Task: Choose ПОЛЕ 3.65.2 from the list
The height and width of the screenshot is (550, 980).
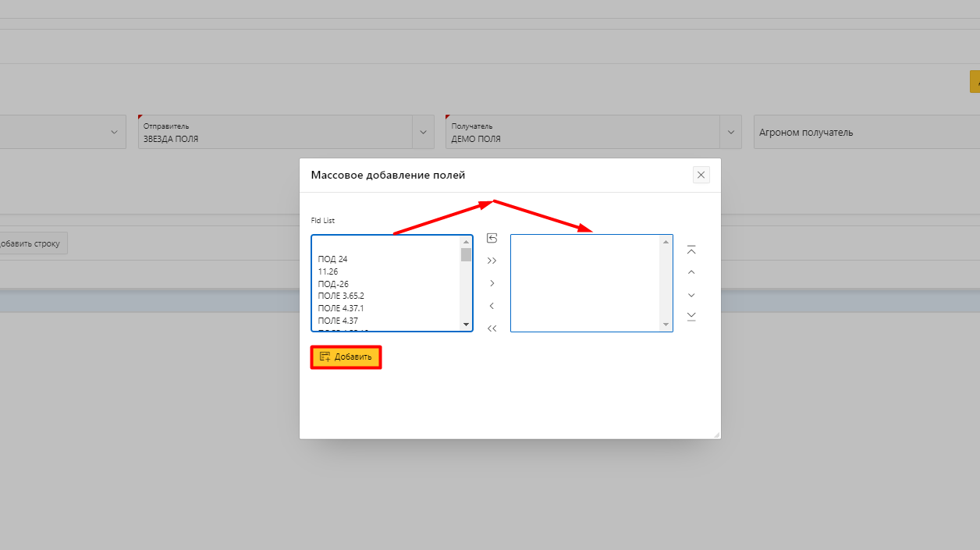Action: 341,296
